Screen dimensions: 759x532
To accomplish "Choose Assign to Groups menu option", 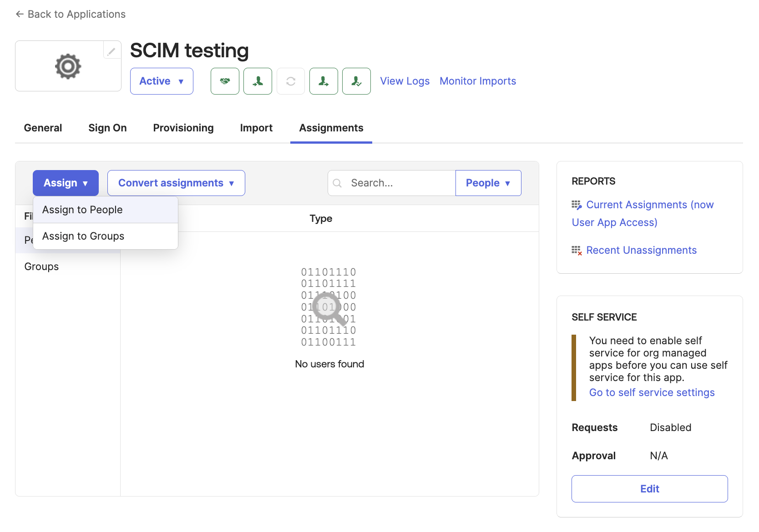I will pyautogui.click(x=83, y=236).
